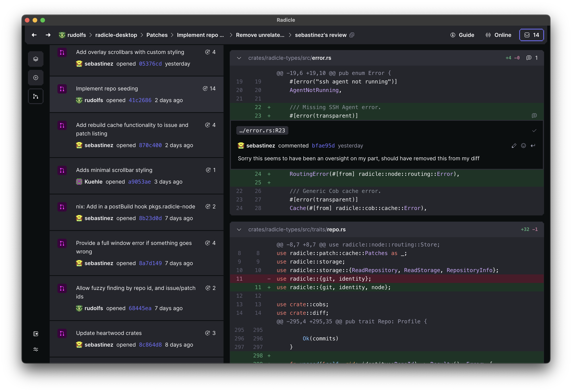572x392 pixels.
Task: Click commit hash 68445ea
Action: point(140,308)
